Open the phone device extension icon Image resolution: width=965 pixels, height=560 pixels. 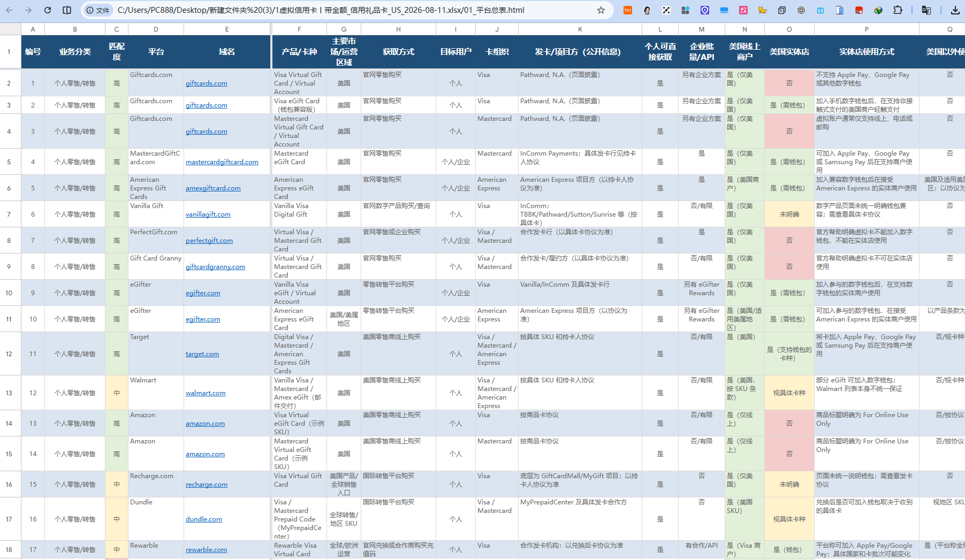pyautogui.click(x=840, y=10)
